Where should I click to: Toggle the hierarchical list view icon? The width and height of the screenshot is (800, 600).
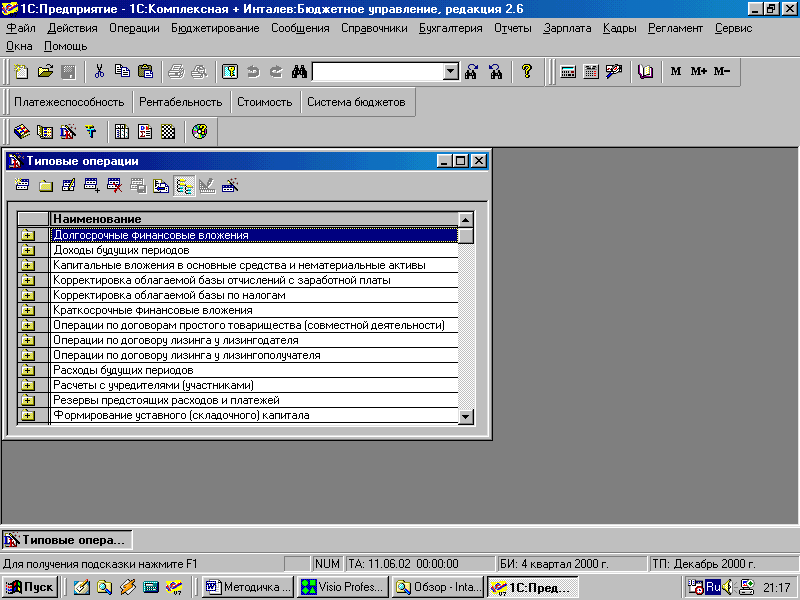tap(184, 186)
